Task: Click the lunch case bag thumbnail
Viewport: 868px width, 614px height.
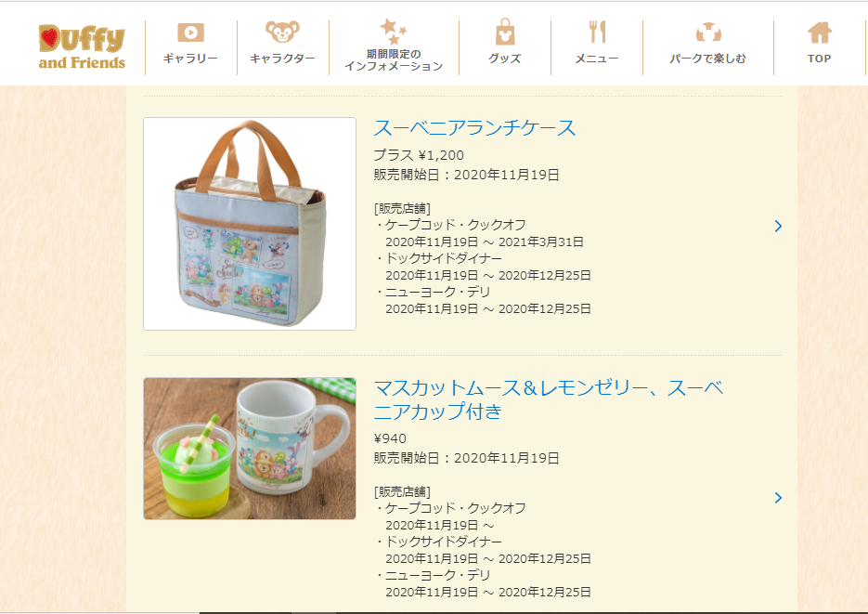Action: pyautogui.click(x=250, y=224)
